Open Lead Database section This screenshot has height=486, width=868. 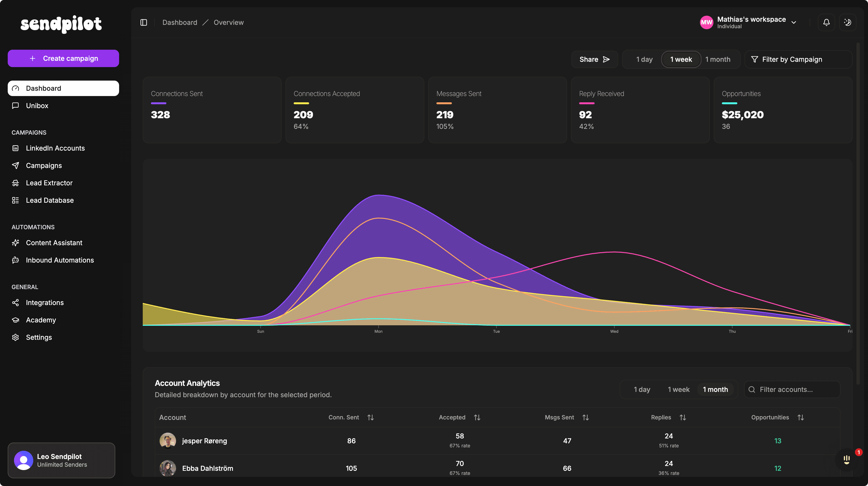click(x=49, y=200)
